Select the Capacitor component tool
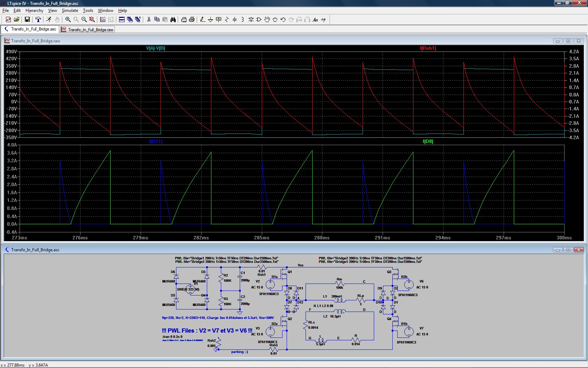The image size is (588, 368). pyautogui.click(x=234, y=20)
